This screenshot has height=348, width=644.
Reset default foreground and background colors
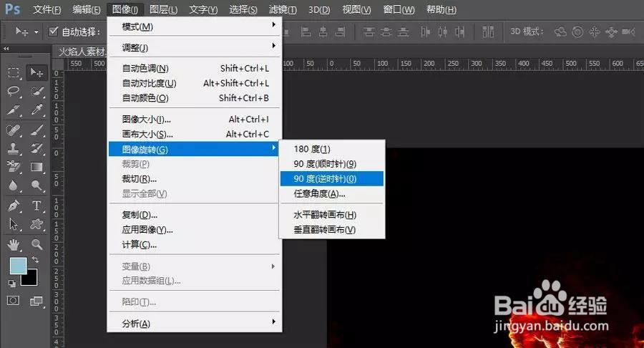pos(12,283)
